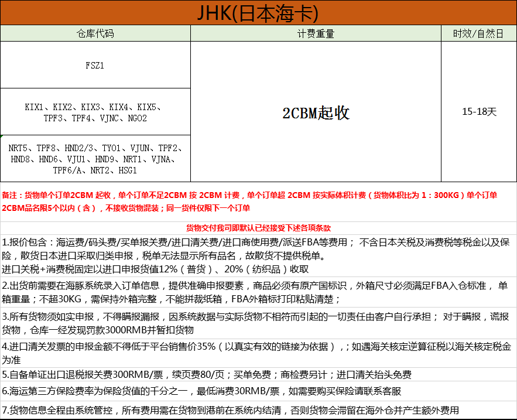Click the cell starting with NRT5、TPF8
The width and height of the screenshot is (517, 420).
pyautogui.click(x=95, y=159)
